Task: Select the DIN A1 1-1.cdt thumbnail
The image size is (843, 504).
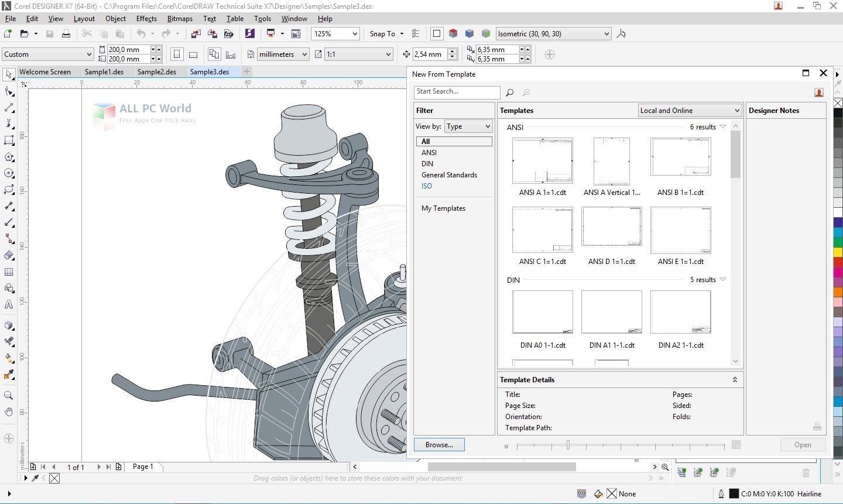Action: (x=612, y=312)
